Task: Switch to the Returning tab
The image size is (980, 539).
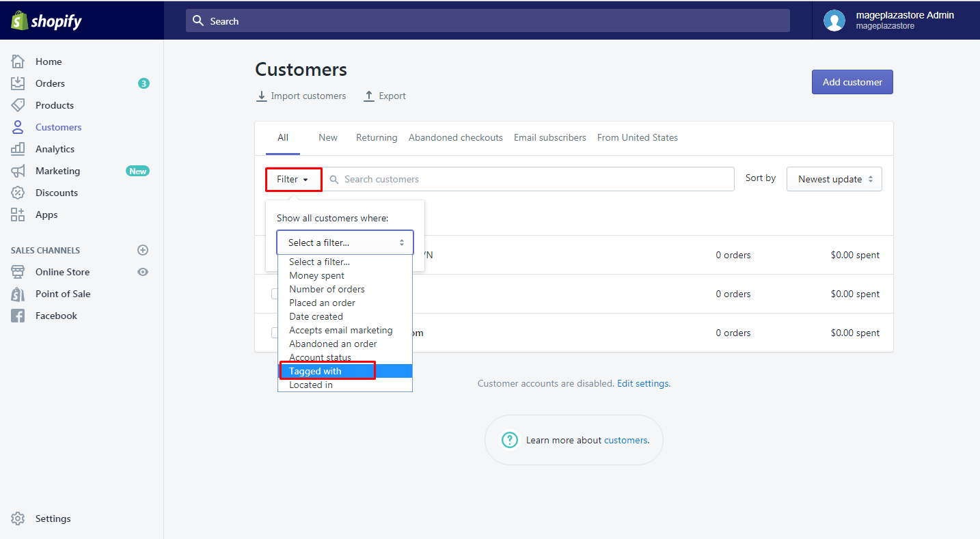Action: 377,138
